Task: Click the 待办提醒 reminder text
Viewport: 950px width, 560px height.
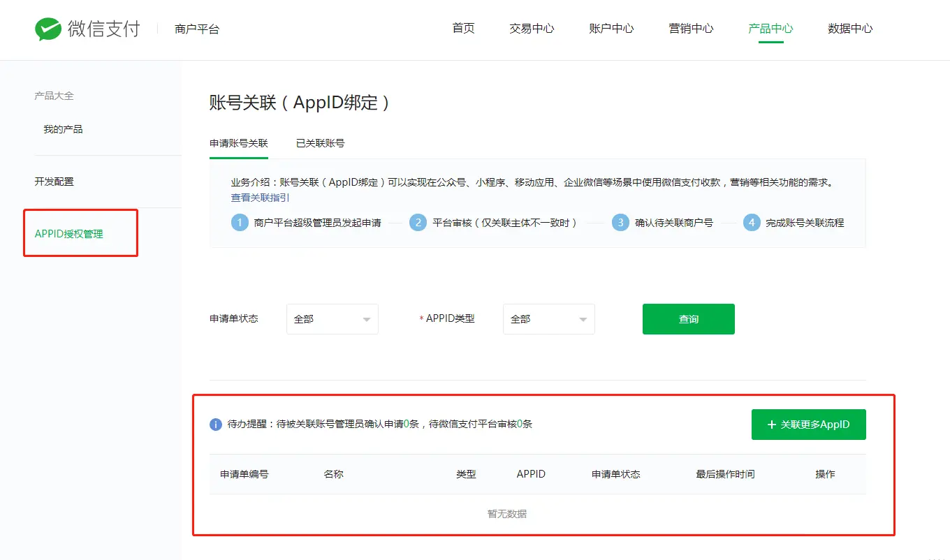Action: pyautogui.click(x=380, y=424)
